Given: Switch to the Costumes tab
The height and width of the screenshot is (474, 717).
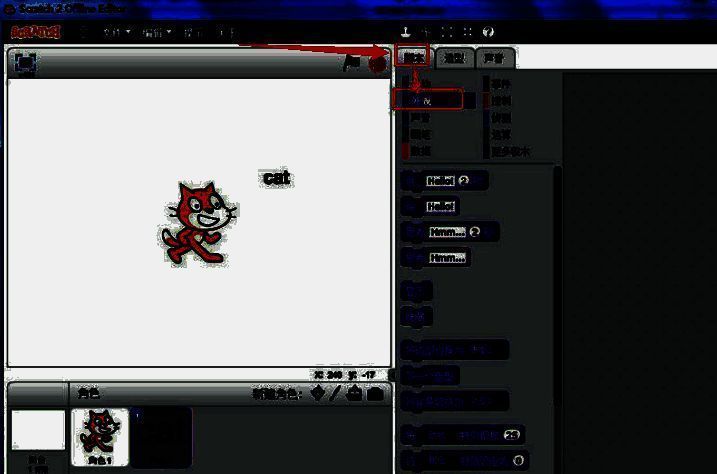Looking at the screenshot, I should click(x=453, y=57).
